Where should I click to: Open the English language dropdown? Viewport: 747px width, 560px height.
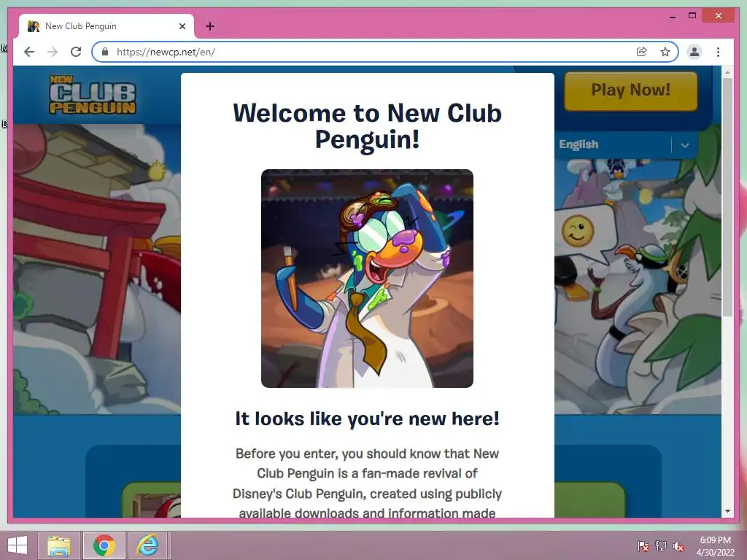tap(626, 145)
